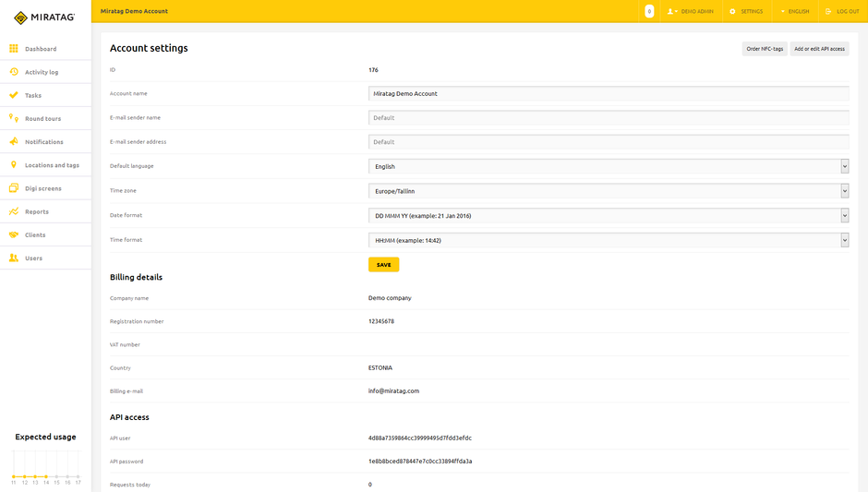
Task: Open the Demo Admin user menu
Action: 691,11
